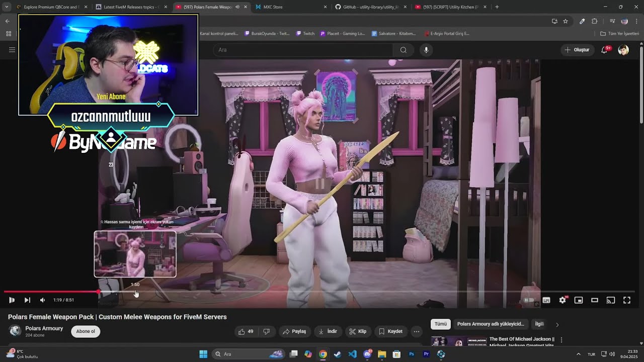Play the YouTube video
The image size is (644, 362).
tap(12, 300)
